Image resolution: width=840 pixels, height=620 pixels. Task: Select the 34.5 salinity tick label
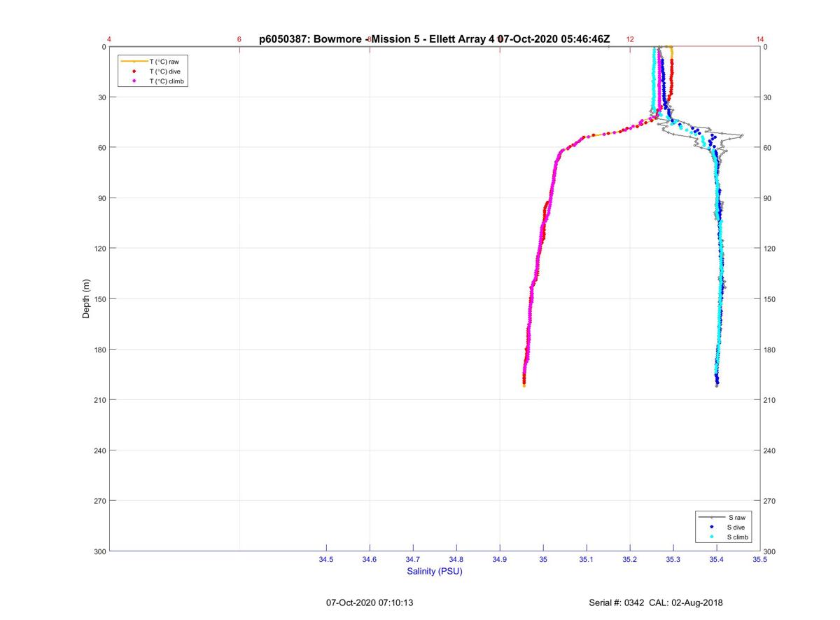coord(326,560)
